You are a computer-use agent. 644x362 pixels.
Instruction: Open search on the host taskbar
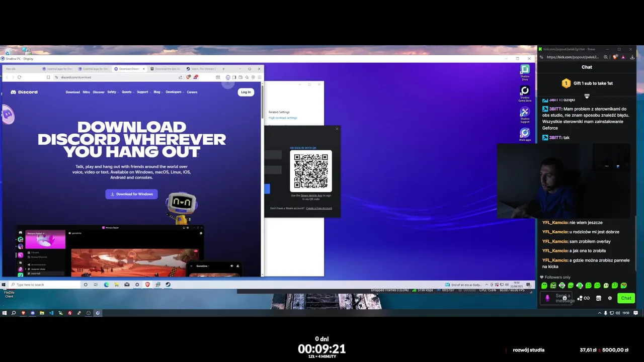pos(14,313)
